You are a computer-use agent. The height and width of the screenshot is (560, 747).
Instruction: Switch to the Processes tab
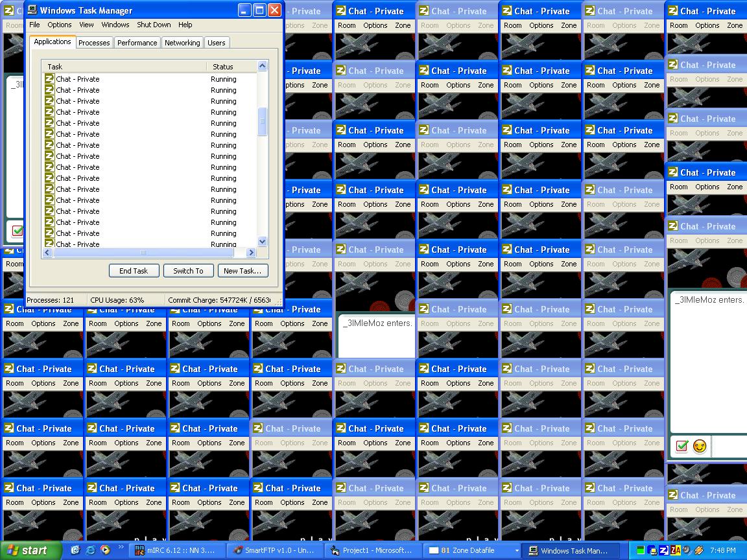click(94, 43)
